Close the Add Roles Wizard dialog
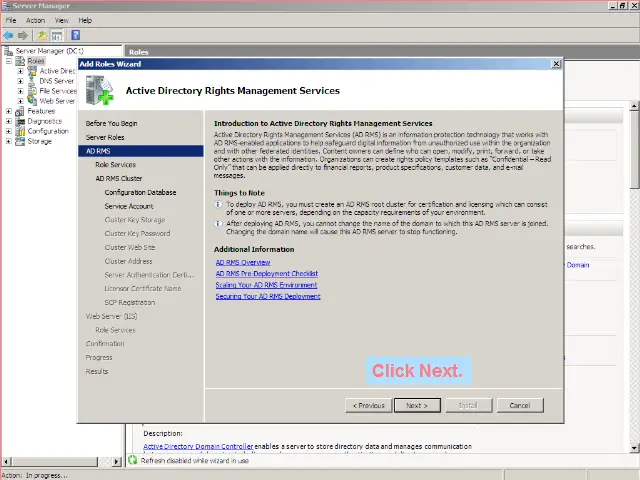Image resolution: width=640 pixels, height=480 pixels. pyautogui.click(x=556, y=64)
